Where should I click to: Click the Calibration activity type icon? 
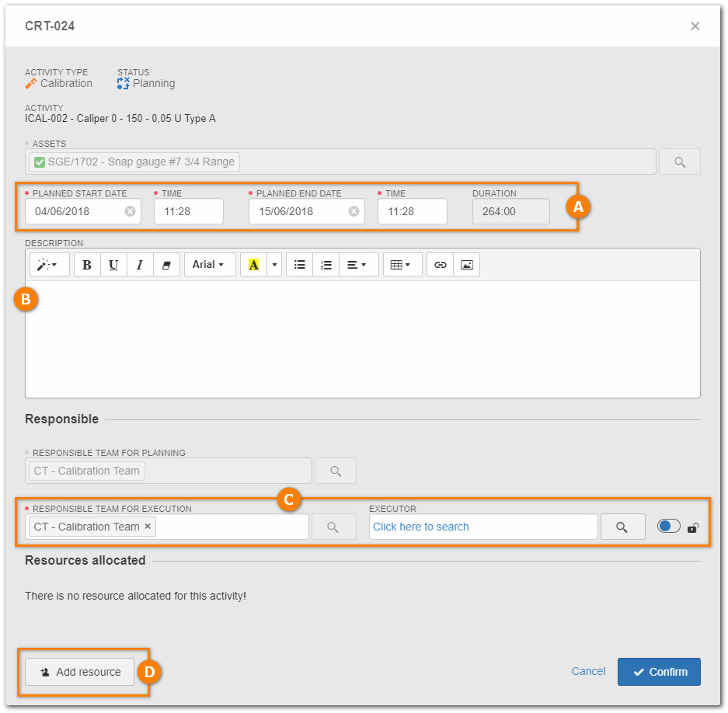[x=31, y=84]
